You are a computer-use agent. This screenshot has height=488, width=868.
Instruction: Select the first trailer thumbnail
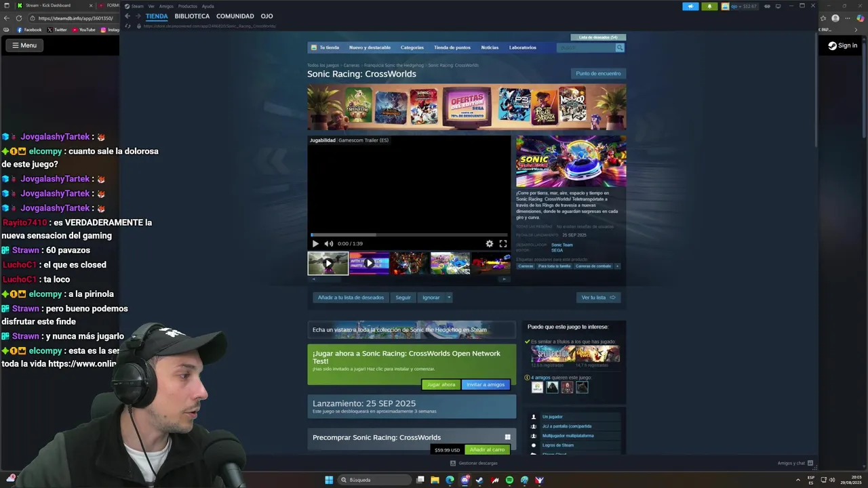pos(328,263)
